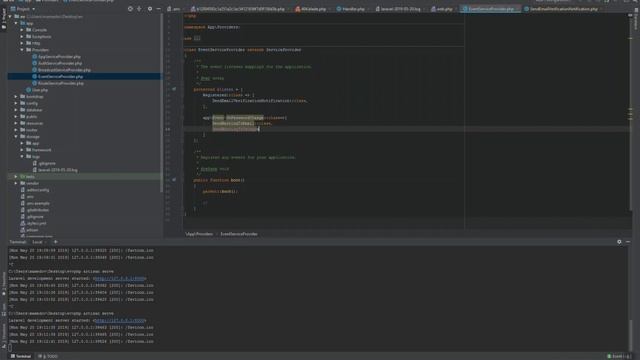Expand the Http folder arrow

(x=22, y=43)
